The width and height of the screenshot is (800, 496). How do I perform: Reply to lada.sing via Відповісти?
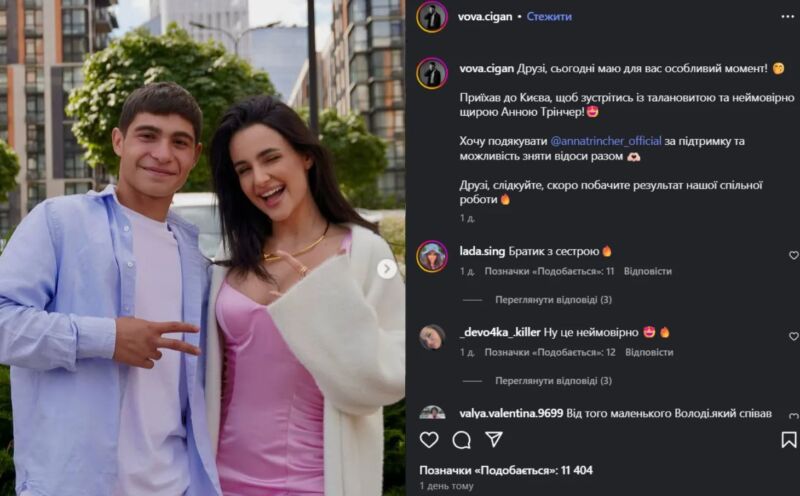pyautogui.click(x=647, y=271)
